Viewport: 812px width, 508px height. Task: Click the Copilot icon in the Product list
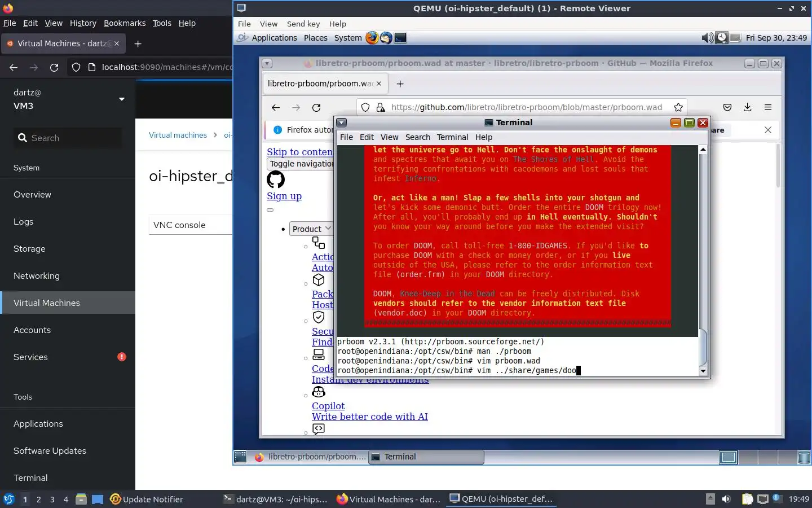tap(319, 392)
